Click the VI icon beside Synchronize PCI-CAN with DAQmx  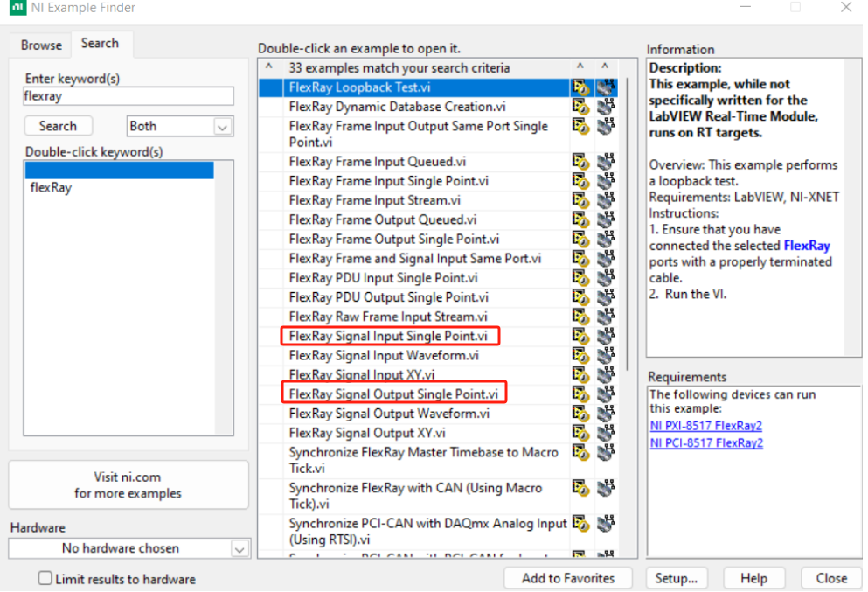(x=580, y=523)
